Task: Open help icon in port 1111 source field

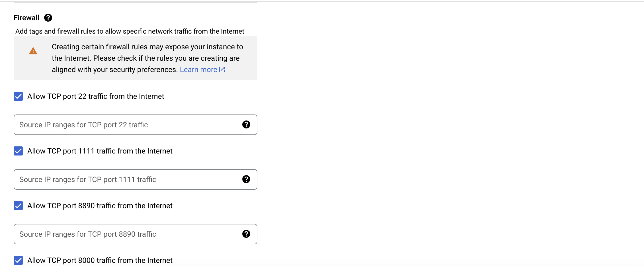Action: 246,179
